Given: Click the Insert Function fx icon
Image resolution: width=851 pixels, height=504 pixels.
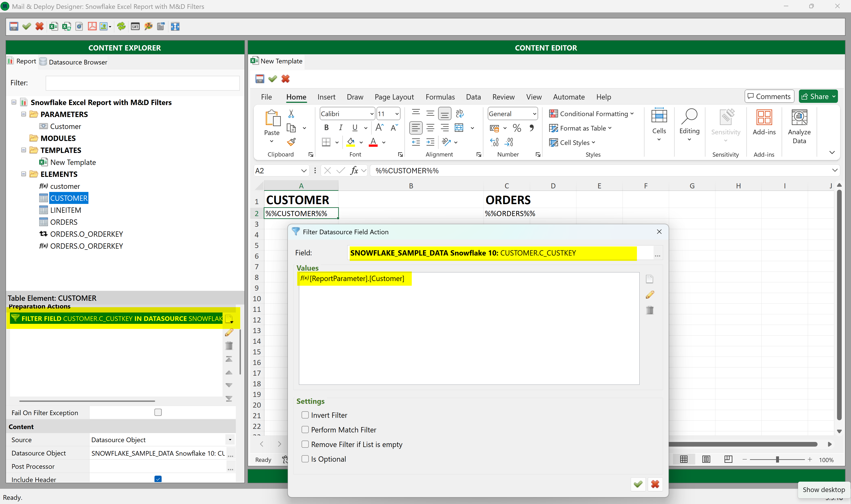Looking at the screenshot, I should [354, 170].
